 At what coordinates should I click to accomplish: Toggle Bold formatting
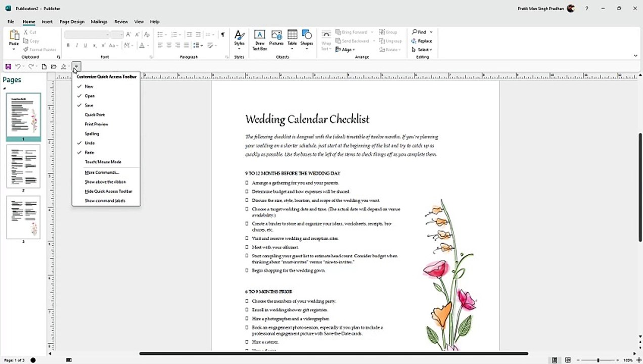68,45
